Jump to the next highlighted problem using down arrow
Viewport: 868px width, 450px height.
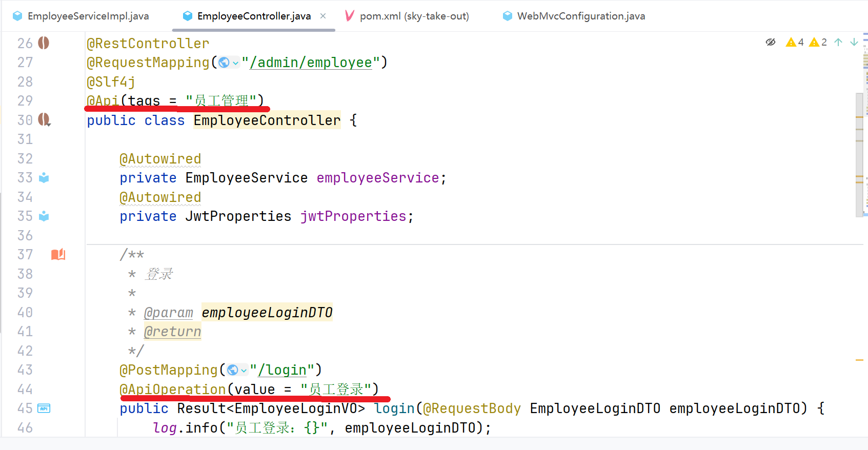point(854,42)
